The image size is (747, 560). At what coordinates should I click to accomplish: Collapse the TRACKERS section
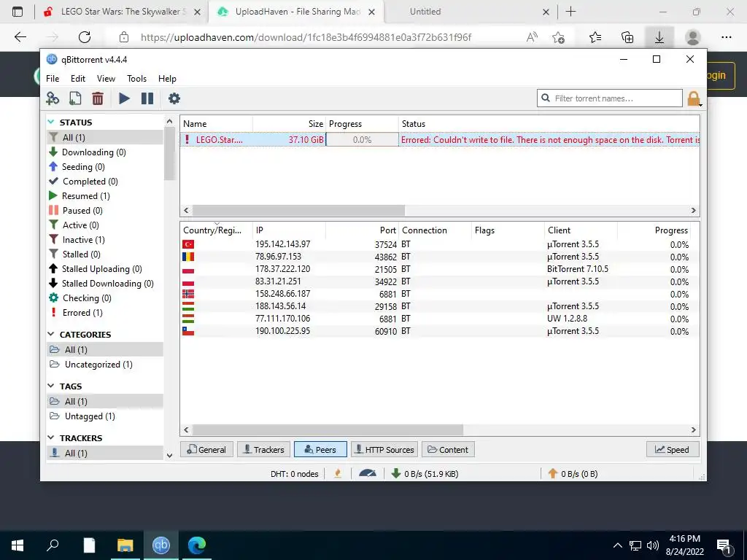coord(51,437)
